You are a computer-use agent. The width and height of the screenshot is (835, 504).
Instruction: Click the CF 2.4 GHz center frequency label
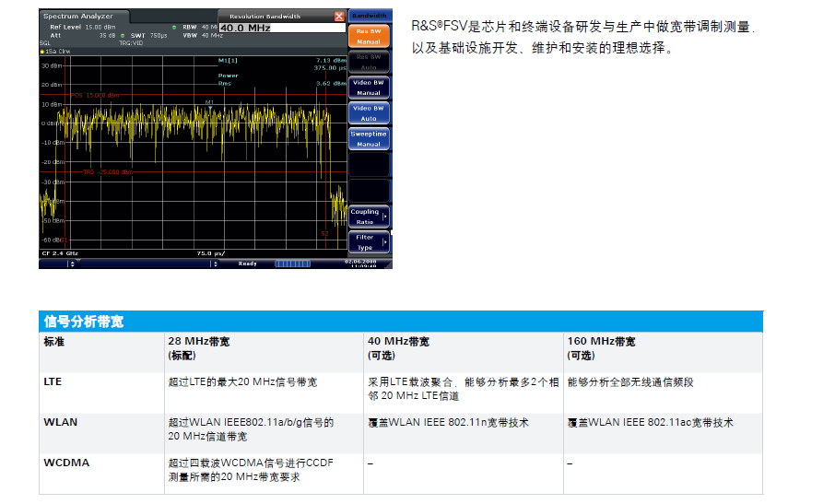(x=60, y=253)
